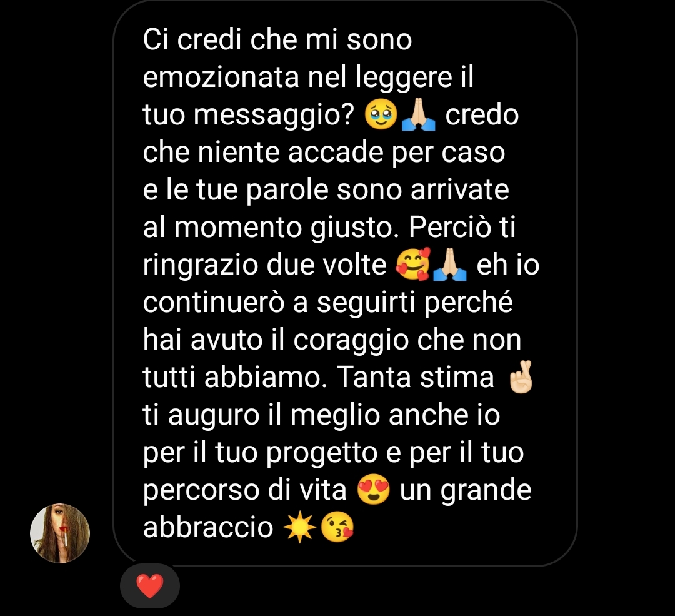This screenshot has height=616, width=675.
Task: Open the sender's profile picture avatar
Action: 60,533
